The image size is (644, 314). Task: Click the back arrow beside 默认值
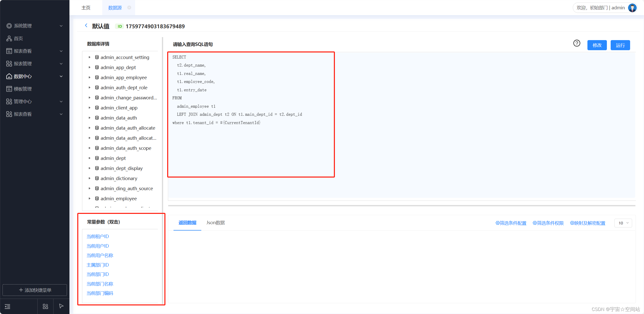[86, 25]
